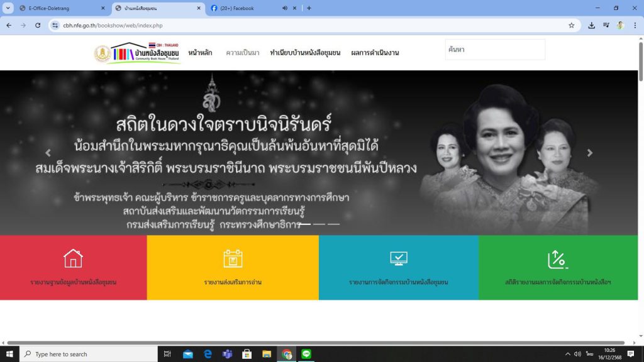Click the monitor icon on the teal tile
The height and width of the screenshot is (362, 644).
(399, 258)
